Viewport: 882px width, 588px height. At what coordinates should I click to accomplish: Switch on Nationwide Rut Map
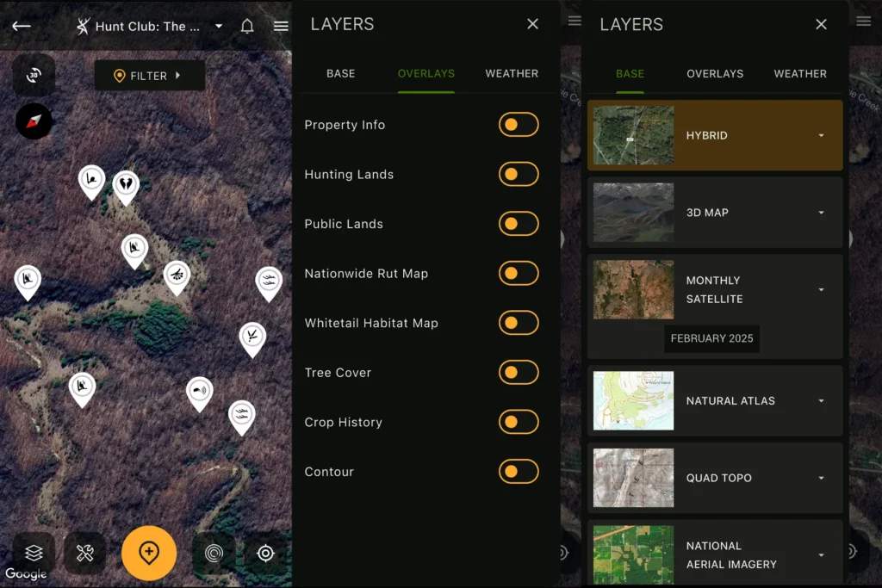pyautogui.click(x=518, y=273)
